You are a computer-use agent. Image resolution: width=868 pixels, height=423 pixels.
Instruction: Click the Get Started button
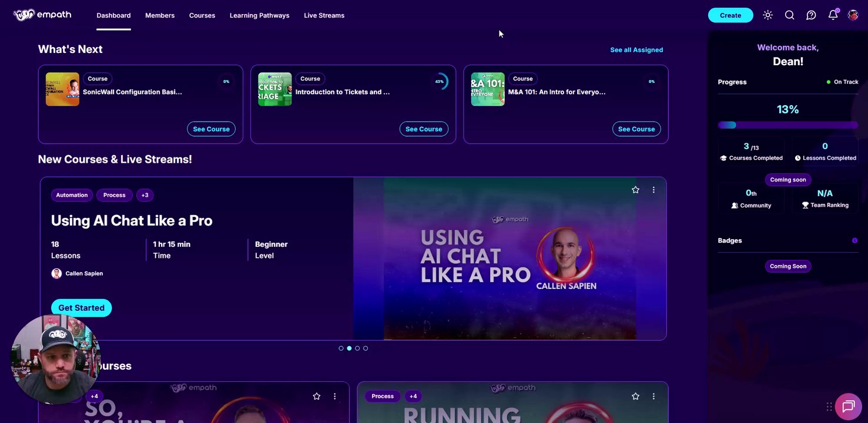coord(81,308)
